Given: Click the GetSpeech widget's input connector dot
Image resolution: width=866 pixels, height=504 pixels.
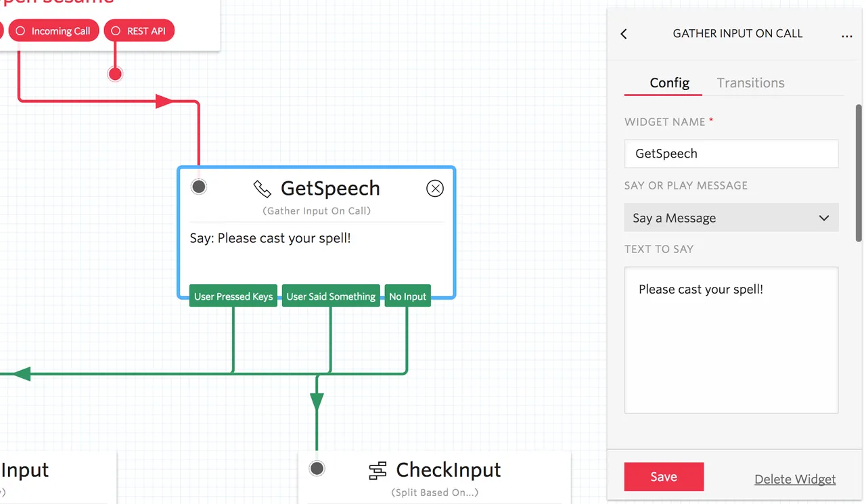Looking at the screenshot, I should 199,187.
